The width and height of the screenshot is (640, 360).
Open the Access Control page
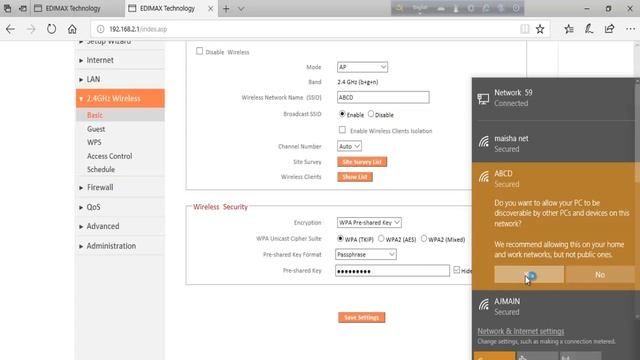[109, 156]
